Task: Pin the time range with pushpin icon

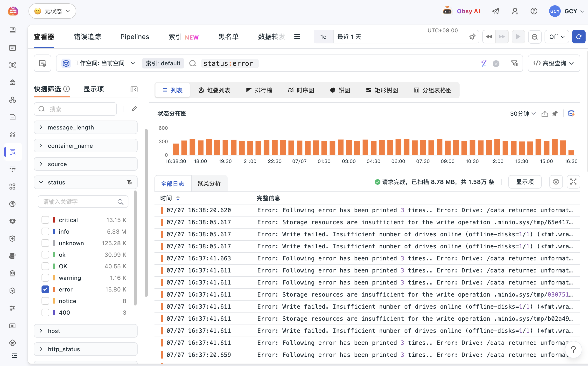Action: 472,37
